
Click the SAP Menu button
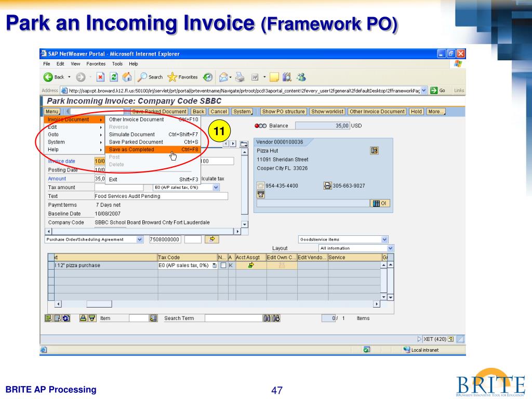pos(52,111)
